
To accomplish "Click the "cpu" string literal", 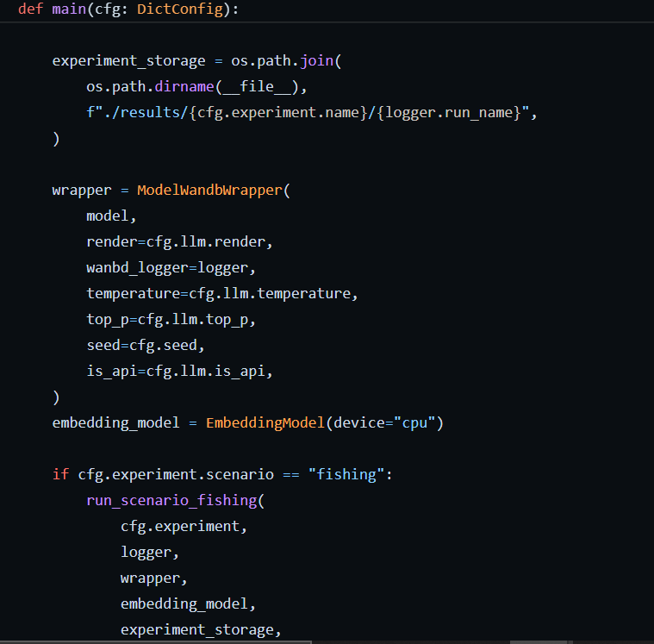I will click(x=414, y=423).
